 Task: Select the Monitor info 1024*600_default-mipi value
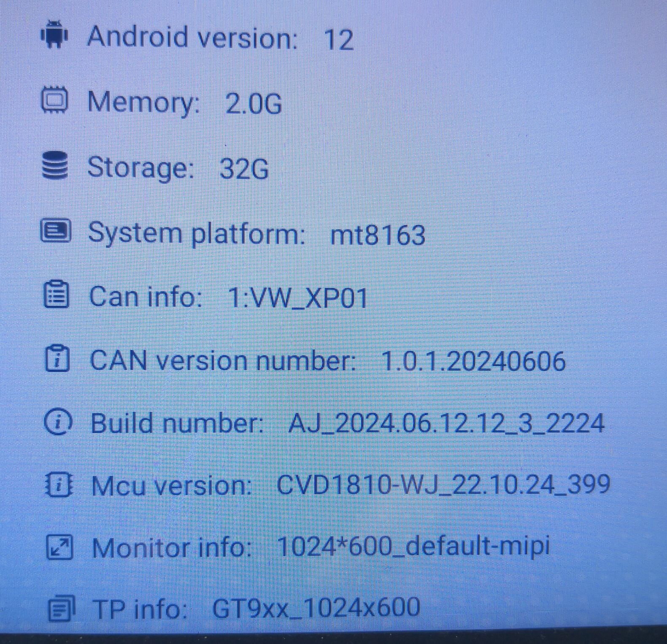point(413,547)
